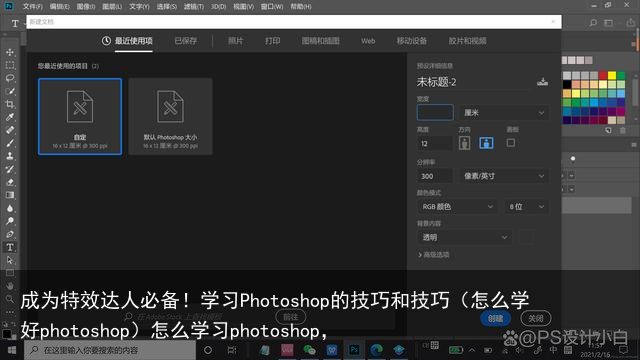Select the Eyedropper tool
The height and width of the screenshot is (360, 640).
[x=10, y=118]
